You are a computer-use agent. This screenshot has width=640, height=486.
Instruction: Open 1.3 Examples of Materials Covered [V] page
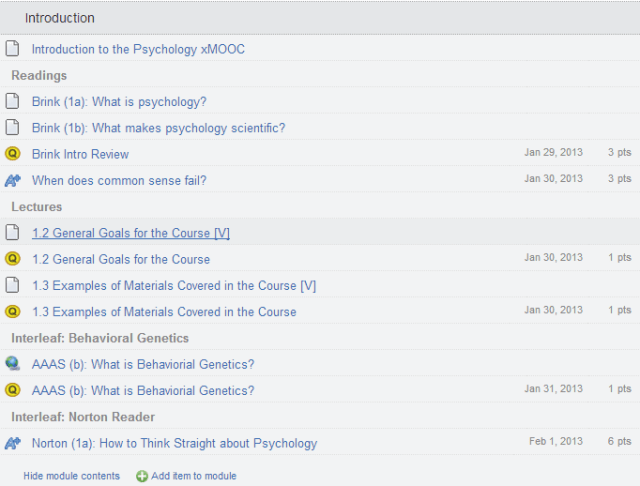(174, 285)
